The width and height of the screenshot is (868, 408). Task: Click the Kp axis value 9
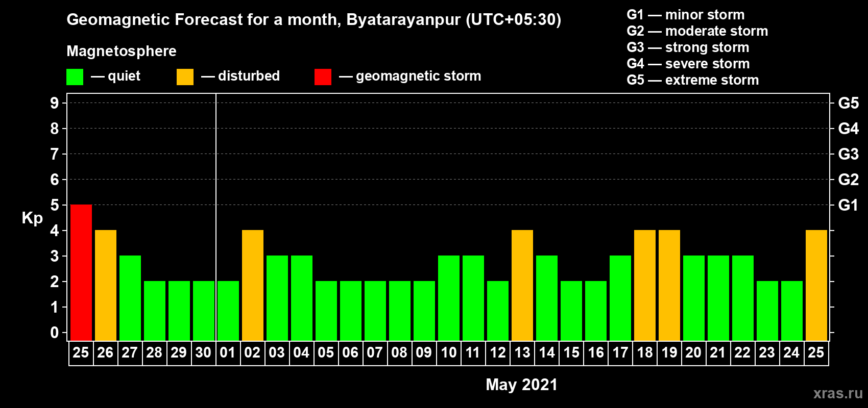coord(55,103)
